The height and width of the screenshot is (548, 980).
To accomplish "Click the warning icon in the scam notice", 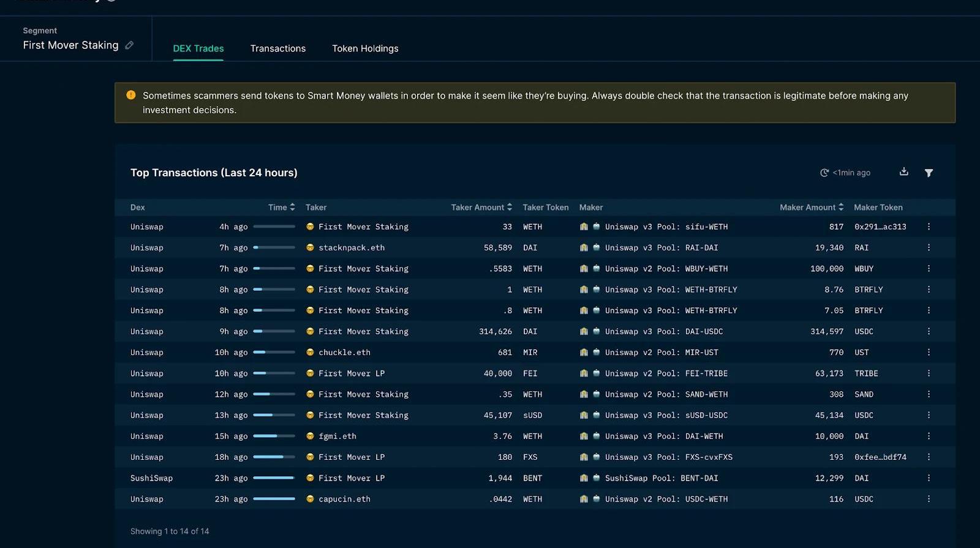I will [131, 95].
